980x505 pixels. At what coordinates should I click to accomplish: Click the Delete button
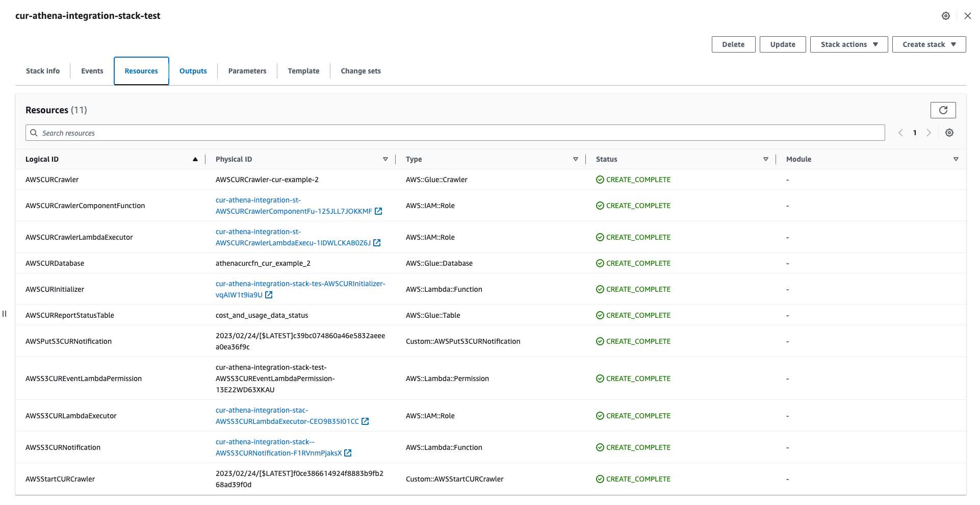click(x=733, y=44)
